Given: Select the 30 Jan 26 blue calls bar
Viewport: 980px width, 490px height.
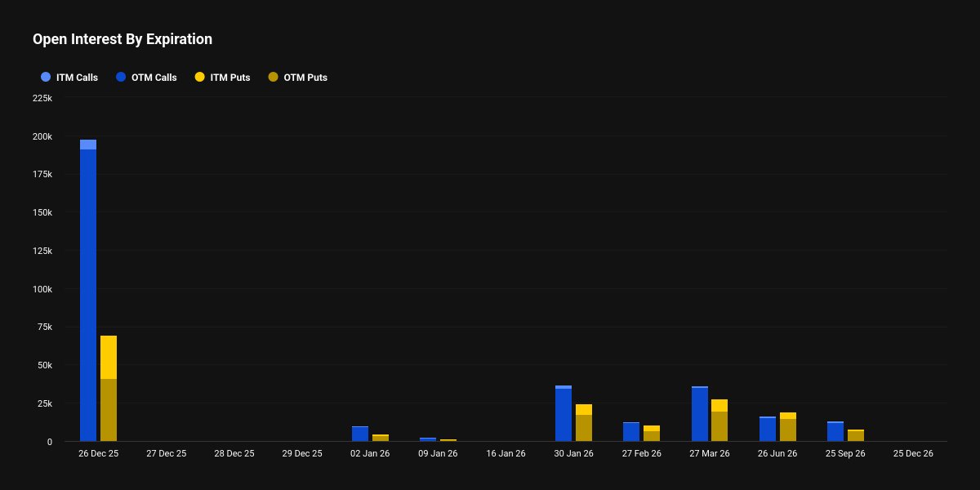Looking at the screenshot, I should (563, 413).
